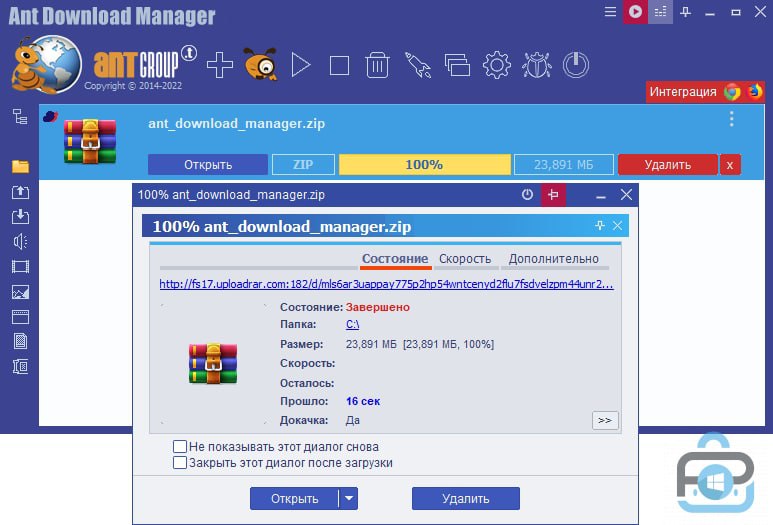Select the video film category in sidebar
Image resolution: width=773 pixels, height=525 pixels.
[20, 267]
